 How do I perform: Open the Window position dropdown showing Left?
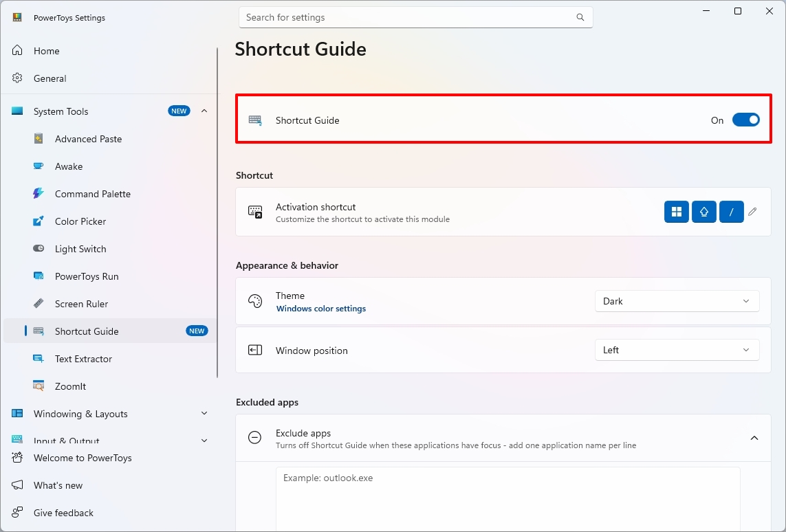coord(677,350)
